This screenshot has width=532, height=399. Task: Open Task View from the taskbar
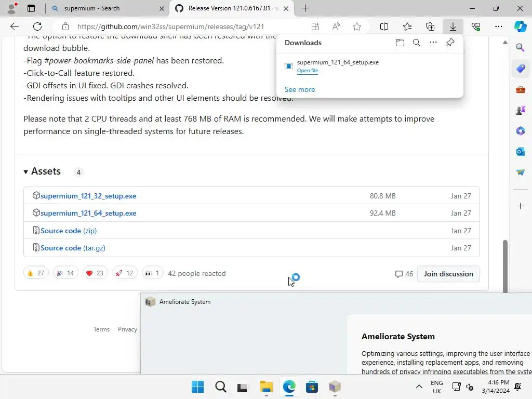243,387
